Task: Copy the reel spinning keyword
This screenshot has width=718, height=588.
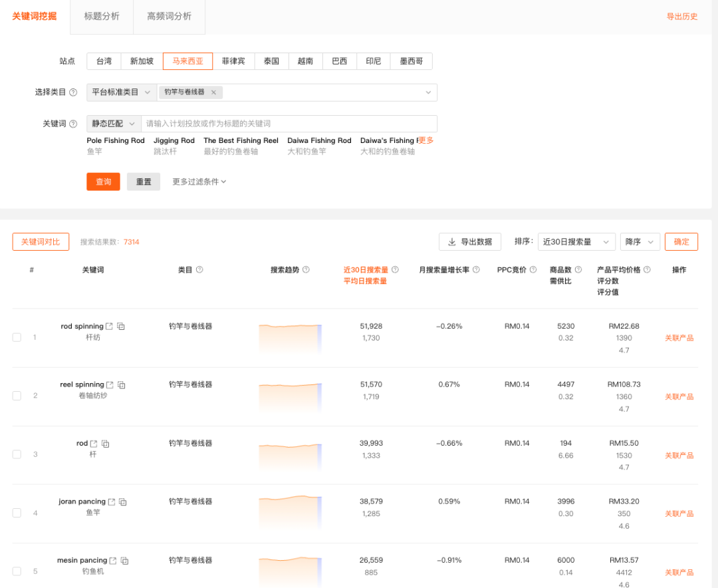Action: point(122,385)
